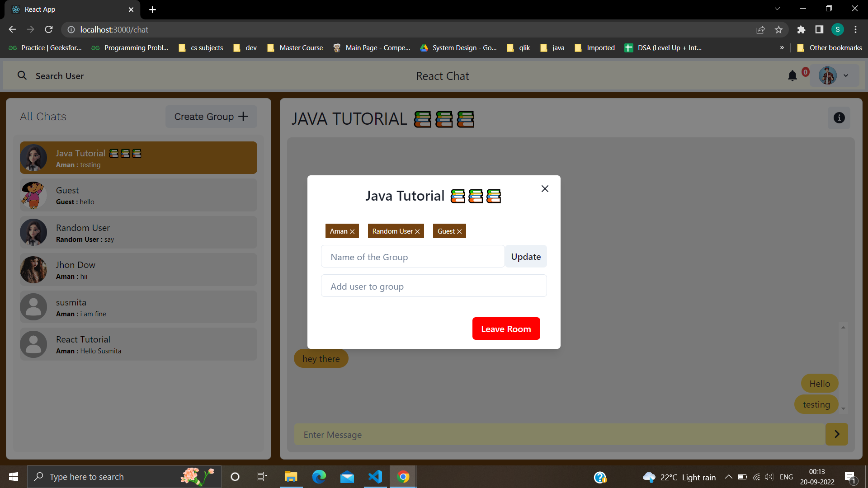Image resolution: width=868 pixels, height=488 pixels.
Task: Bookmark this page with star icon
Action: [778, 30]
